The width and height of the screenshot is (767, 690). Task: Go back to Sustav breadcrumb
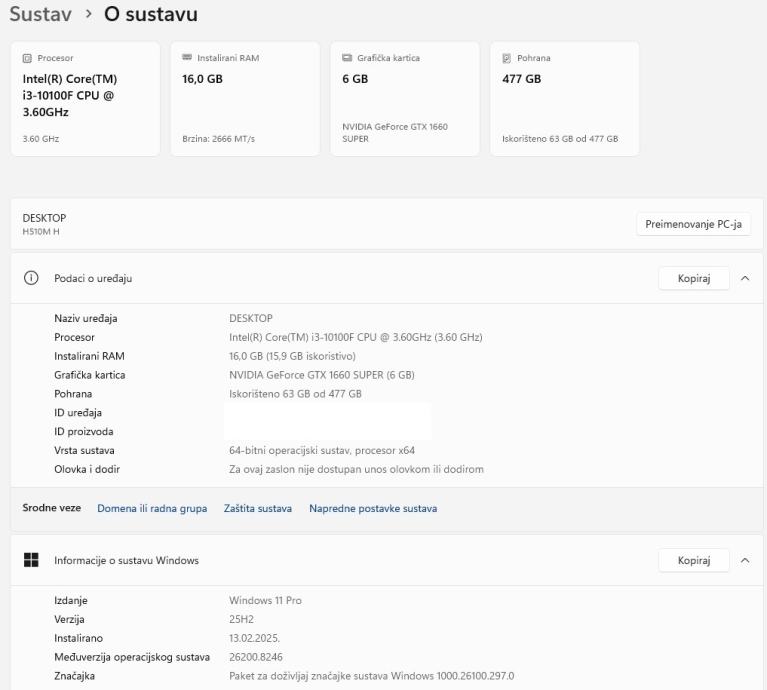click(x=43, y=15)
